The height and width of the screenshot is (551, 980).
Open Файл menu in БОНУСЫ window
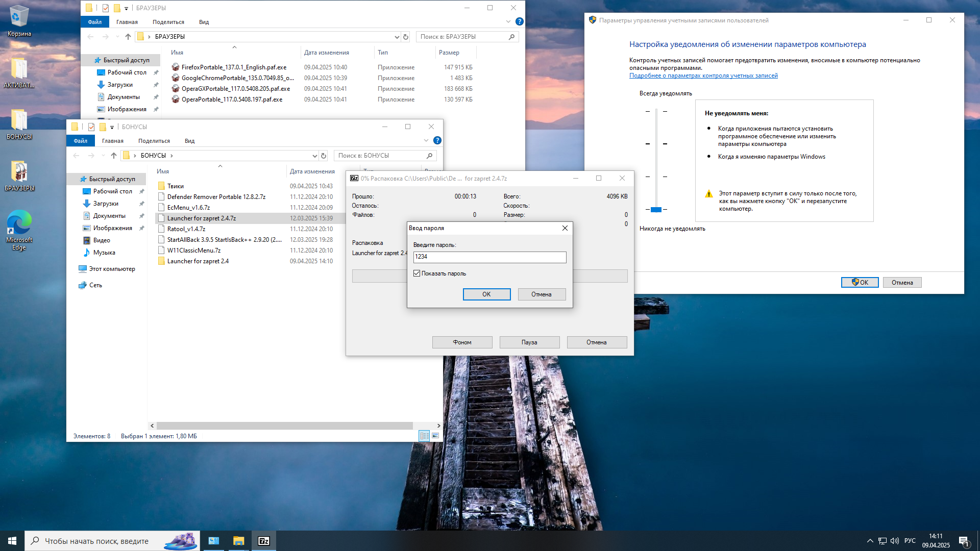[81, 141]
